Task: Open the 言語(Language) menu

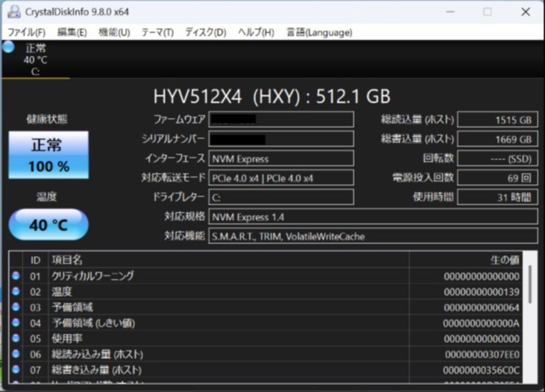Action: click(x=319, y=32)
